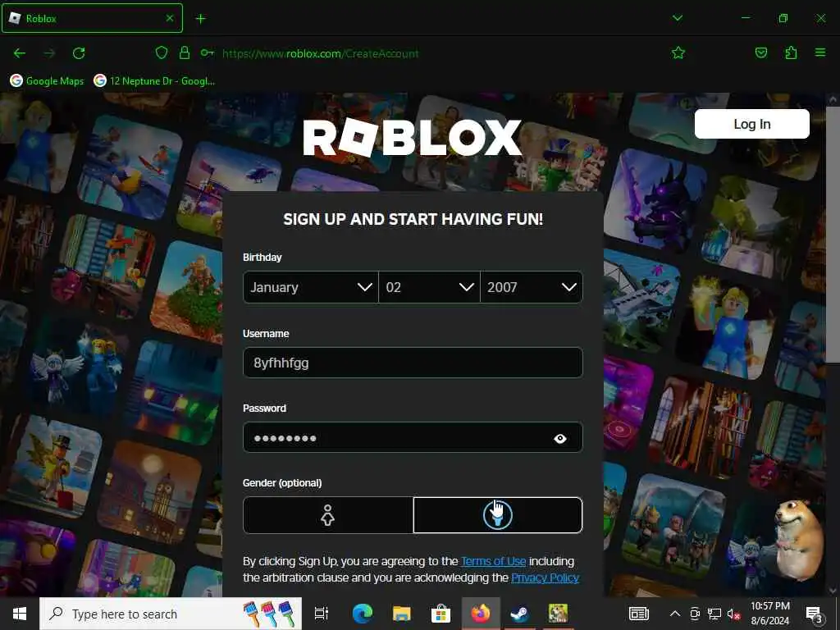
Task: List all tabs with the chevron button
Action: 678,18
